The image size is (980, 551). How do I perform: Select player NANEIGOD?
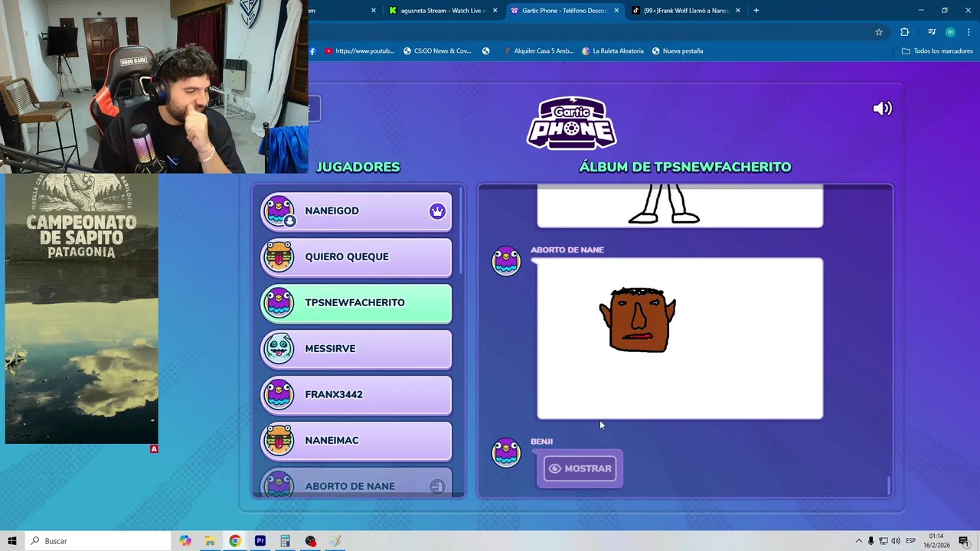coord(356,211)
